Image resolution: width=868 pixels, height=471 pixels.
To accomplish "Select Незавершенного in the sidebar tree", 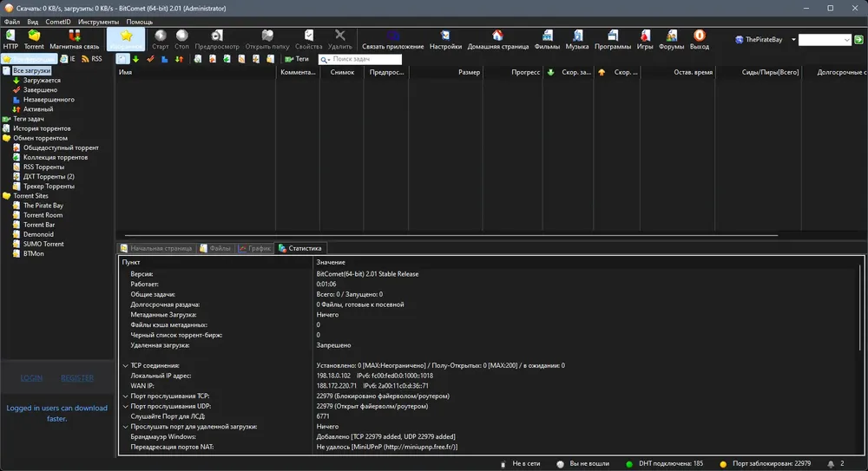I will tap(49, 100).
